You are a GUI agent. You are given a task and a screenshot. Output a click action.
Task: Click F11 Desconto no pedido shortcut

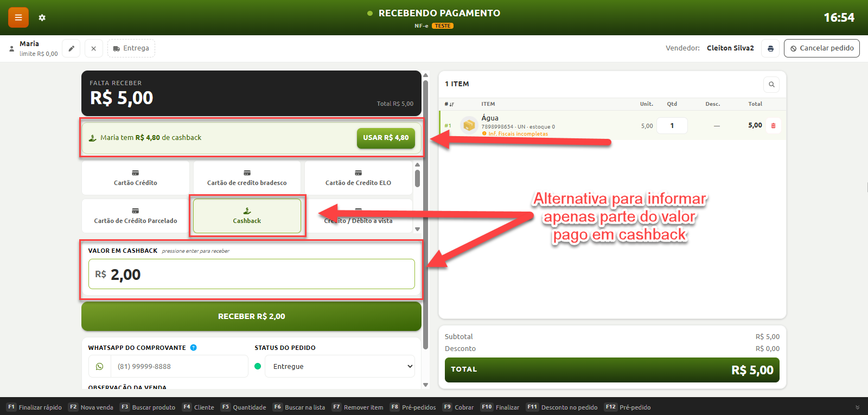click(x=562, y=407)
